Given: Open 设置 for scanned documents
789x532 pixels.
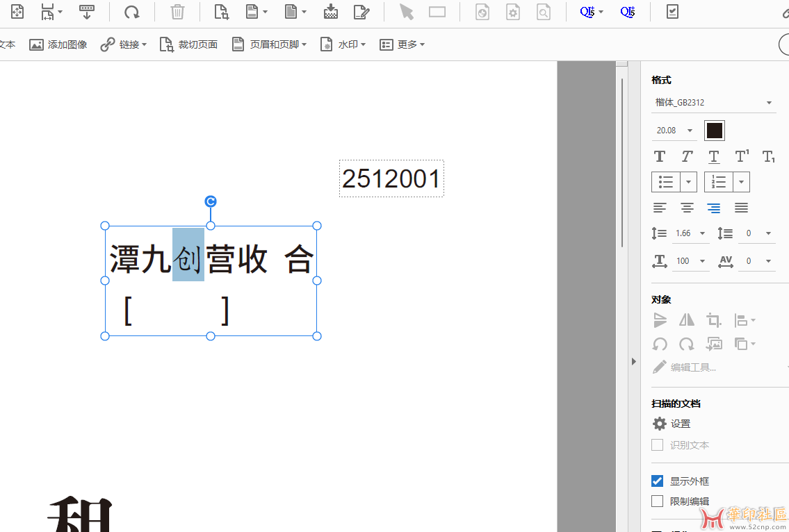Looking at the screenshot, I should [x=672, y=424].
